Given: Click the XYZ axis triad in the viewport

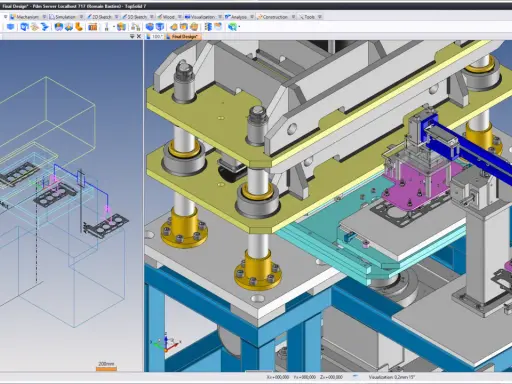Looking at the screenshot, I should point(166,342).
